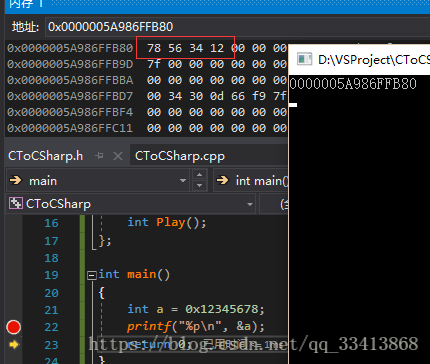Click line number 16 in the editor
This screenshot has height=364, width=430.
point(51,223)
